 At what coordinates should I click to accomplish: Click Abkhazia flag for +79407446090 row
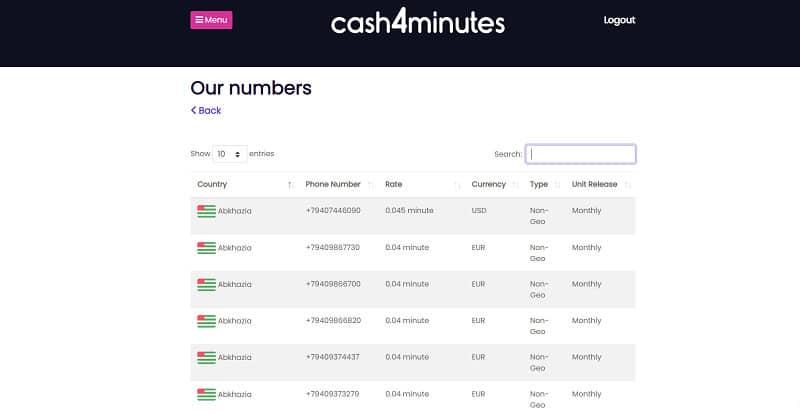tap(206, 211)
